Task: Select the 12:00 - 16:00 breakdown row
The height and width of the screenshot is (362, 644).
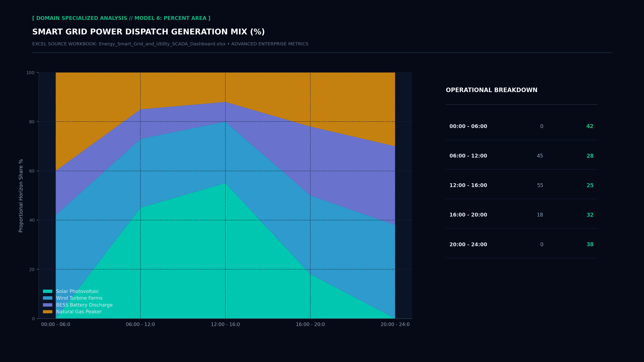Action: point(521,185)
